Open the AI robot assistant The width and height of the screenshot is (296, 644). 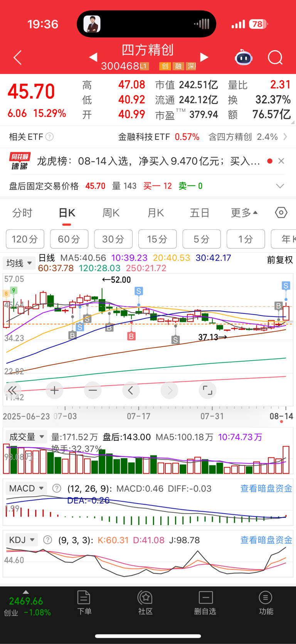(x=243, y=58)
